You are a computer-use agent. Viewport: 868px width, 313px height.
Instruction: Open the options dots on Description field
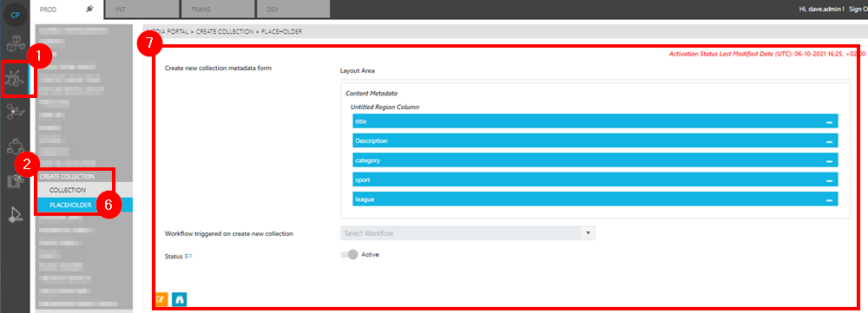(829, 141)
